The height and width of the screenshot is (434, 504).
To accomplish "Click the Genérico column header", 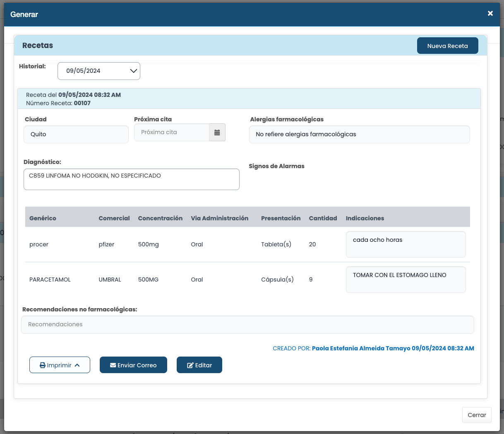I will coord(43,218).
